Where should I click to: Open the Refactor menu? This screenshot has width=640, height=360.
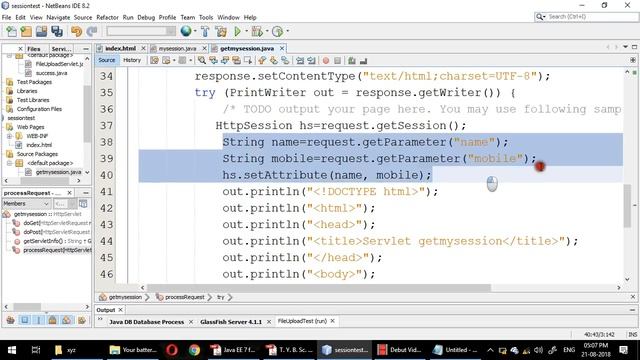click(x=107, y=18)
